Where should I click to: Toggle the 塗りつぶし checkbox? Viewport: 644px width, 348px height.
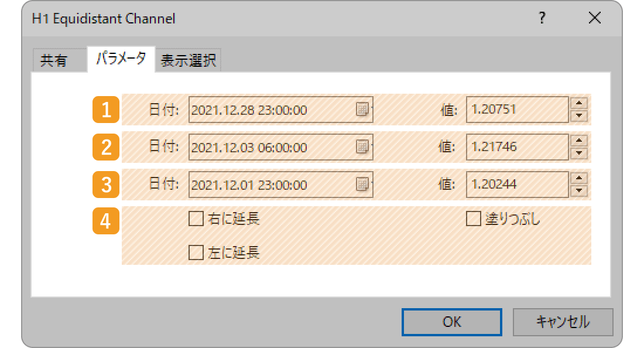click(x=474, y=219)
